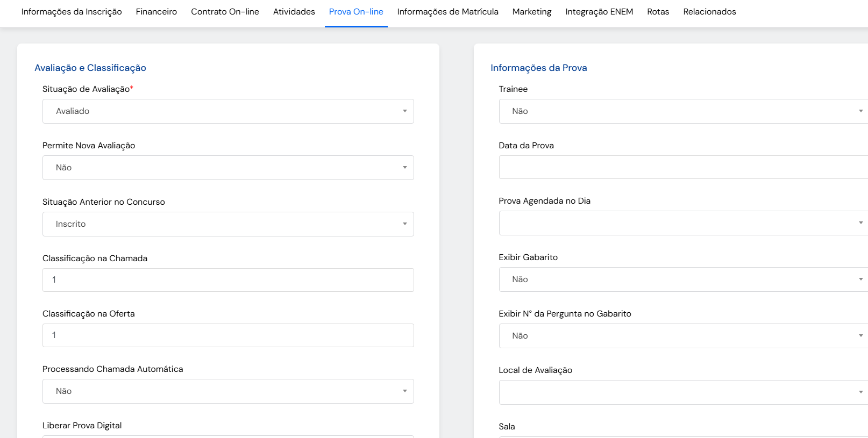Switch to the Marketing tab

532,12
